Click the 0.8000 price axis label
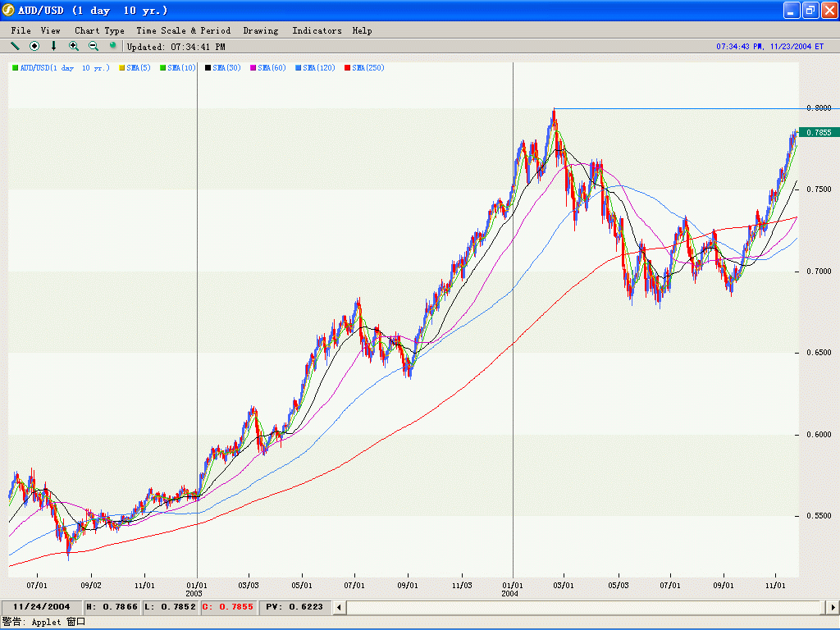 click(x=819, y=107)
